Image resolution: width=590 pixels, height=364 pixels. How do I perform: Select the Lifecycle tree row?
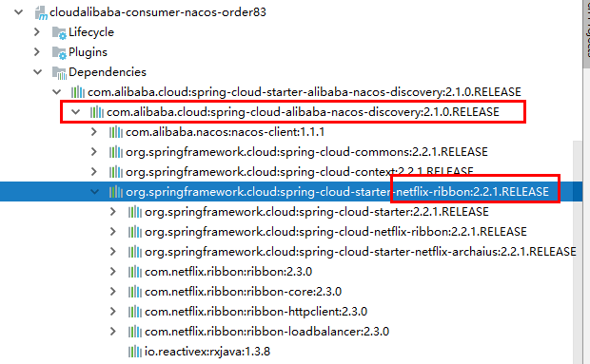91,32
